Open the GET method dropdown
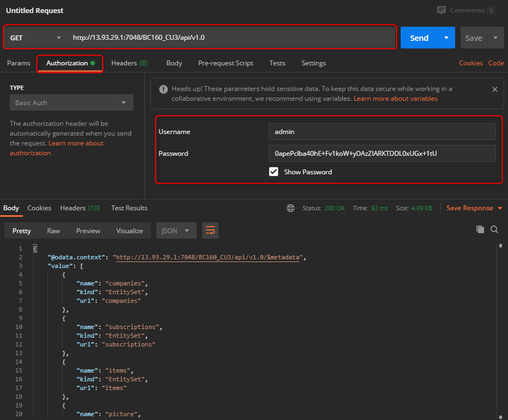The image size is (508, 420). [x=35, y=38]
